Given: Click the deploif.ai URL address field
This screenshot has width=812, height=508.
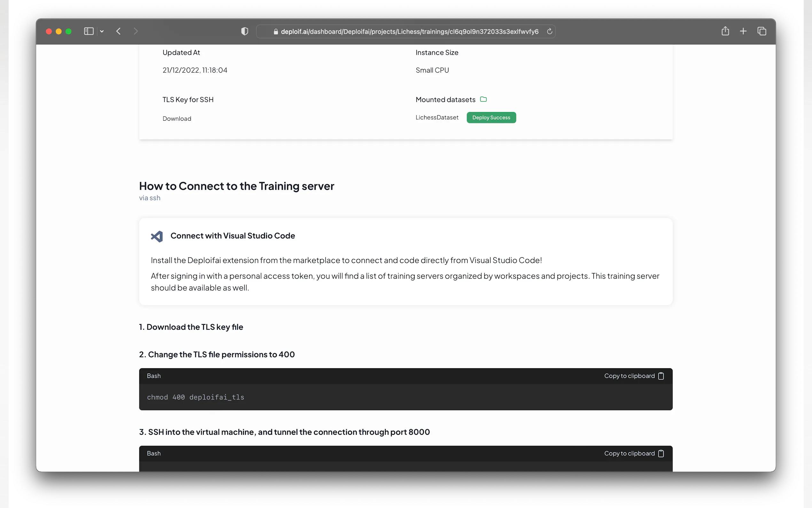Looking at the screenshot, I should pos(409,32).
